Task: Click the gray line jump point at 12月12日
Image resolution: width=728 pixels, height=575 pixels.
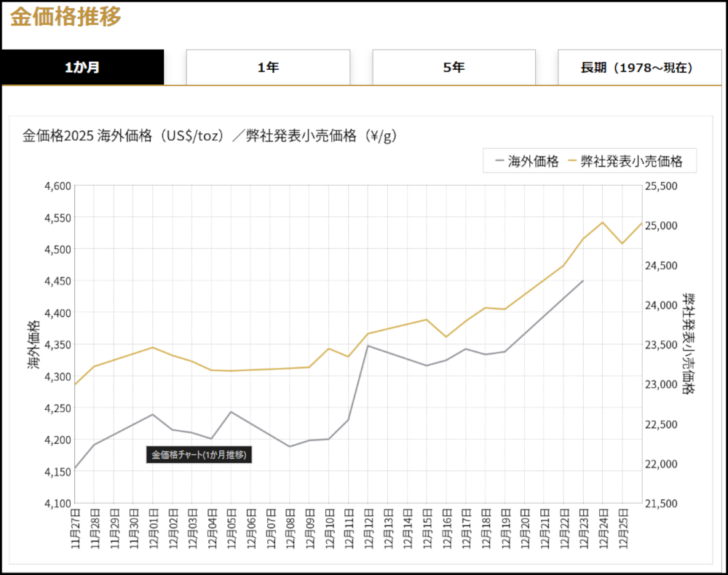Action: click(x=368, y=346)
